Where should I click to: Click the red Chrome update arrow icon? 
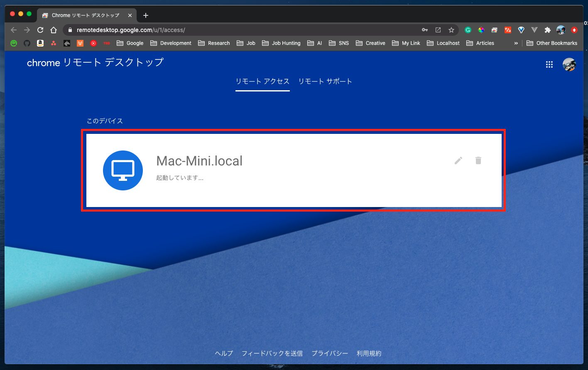[574, 30]
